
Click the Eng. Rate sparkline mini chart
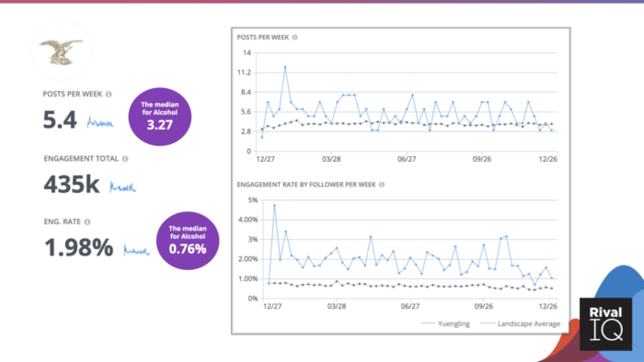coord(137,250)
